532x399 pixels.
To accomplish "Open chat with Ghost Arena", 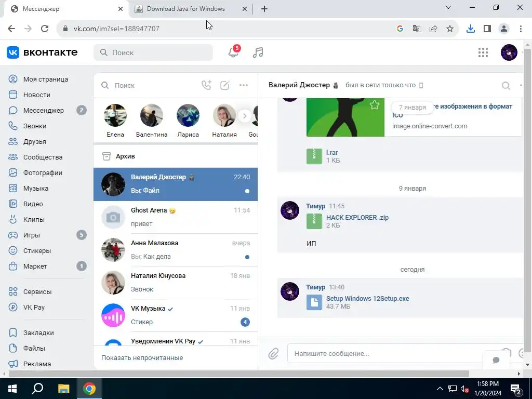I will pyautogui.click(x=176, y=217).
